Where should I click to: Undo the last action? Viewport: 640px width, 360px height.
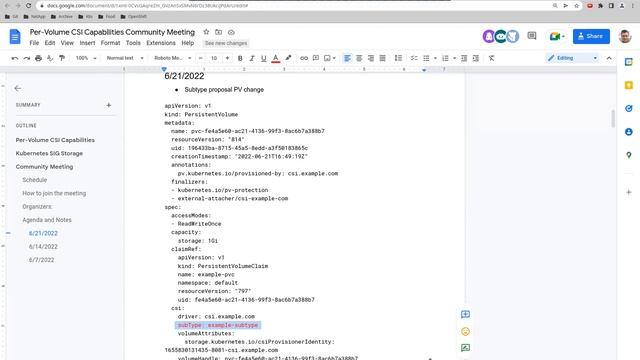[15, 58]
